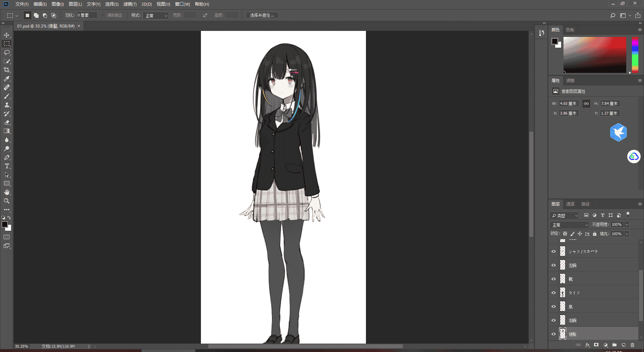This screenshot has width=644, height=352.
Task: Open the 滤镜(T) menu
Action: (130, 4)
